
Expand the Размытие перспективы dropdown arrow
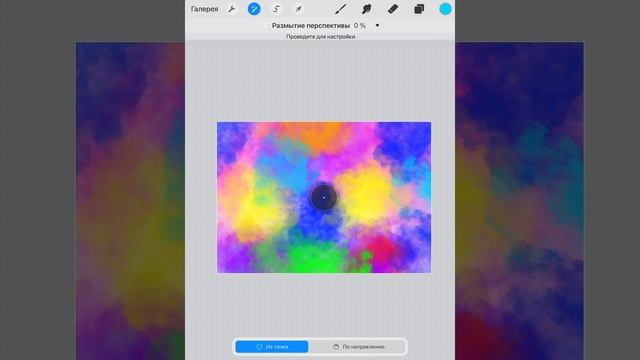(x=377, y=25)
